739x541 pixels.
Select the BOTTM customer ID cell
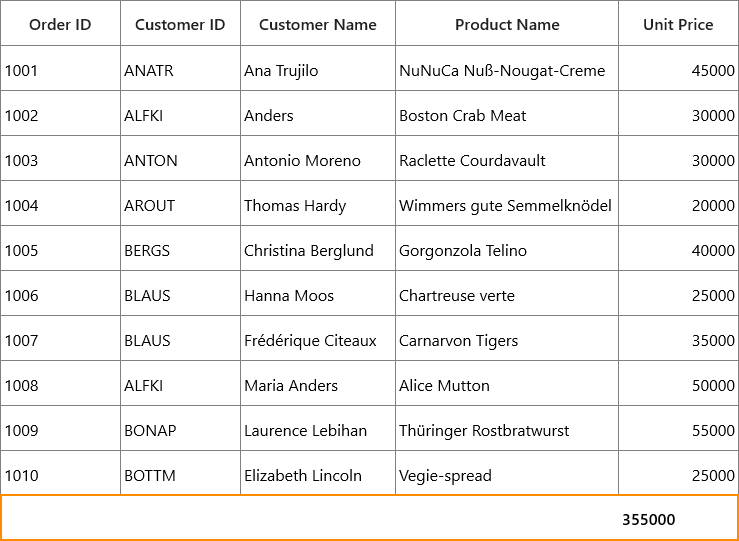(181, 473)
